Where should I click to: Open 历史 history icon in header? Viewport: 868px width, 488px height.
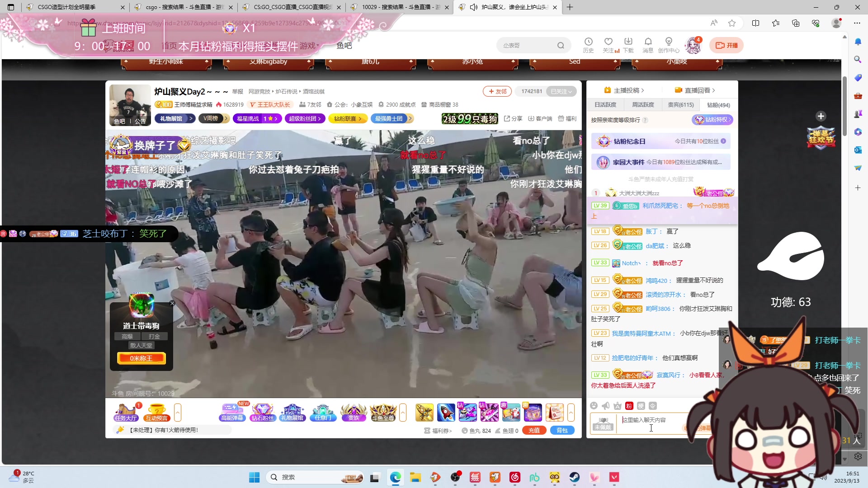tap(588, 45)
